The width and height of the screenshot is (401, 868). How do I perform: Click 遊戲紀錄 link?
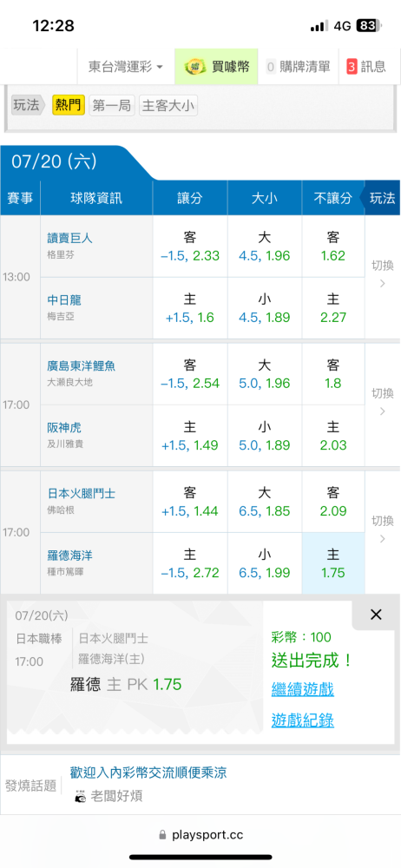tap(302, 720)
